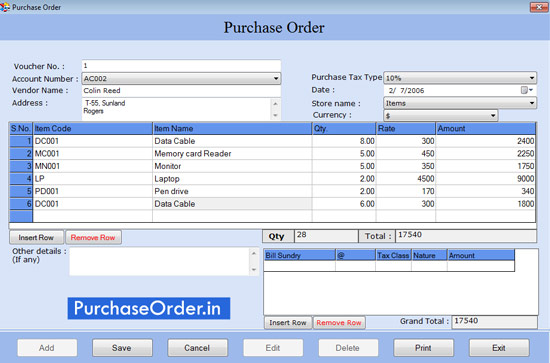Open the date picker calendar icon
This screenshot has height=363, width=550.
point(524,90)
